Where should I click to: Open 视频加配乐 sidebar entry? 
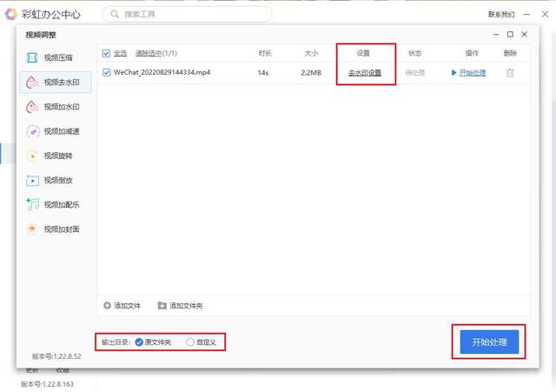(x=56, y=204)
